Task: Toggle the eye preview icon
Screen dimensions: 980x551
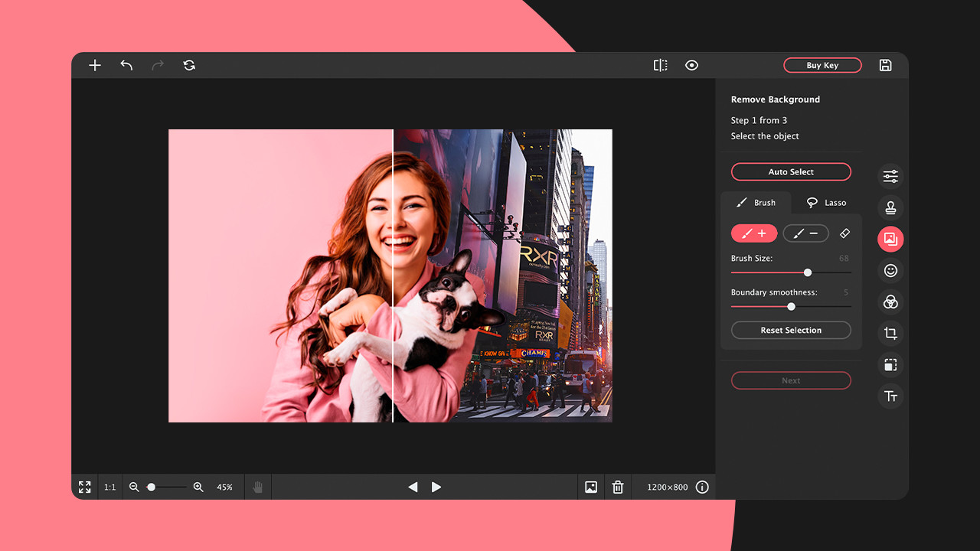Action: pos(691,66)
